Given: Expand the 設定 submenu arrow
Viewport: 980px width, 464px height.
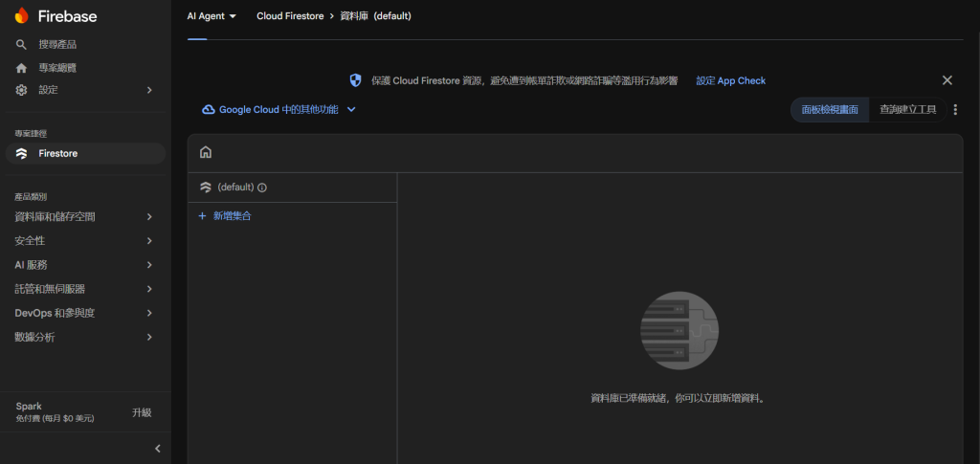Looking at the screenshot, I should (x=149, y=90).
